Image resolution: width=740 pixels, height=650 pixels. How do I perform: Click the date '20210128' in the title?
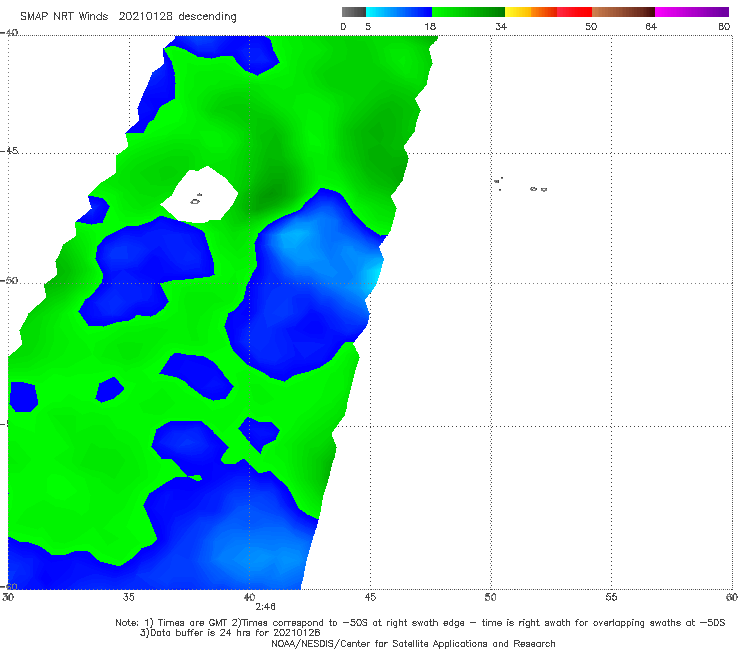pos(146,17)
